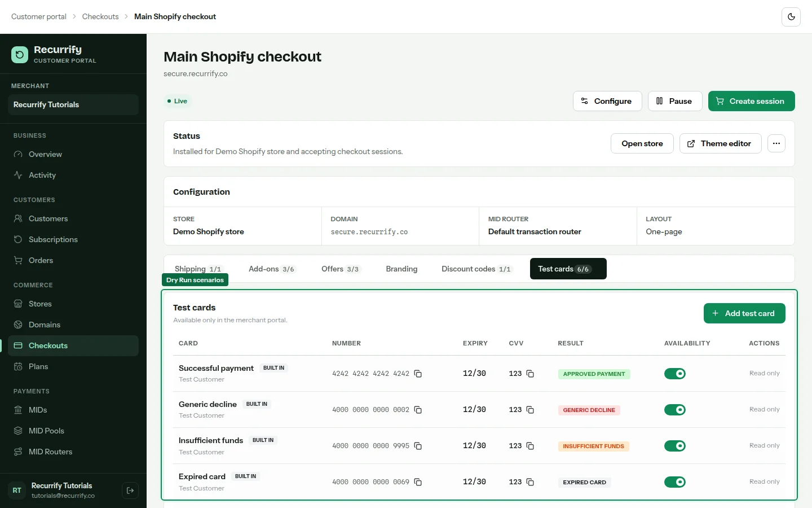Open the Plans page
812x508 pixels.
[73, 366]
